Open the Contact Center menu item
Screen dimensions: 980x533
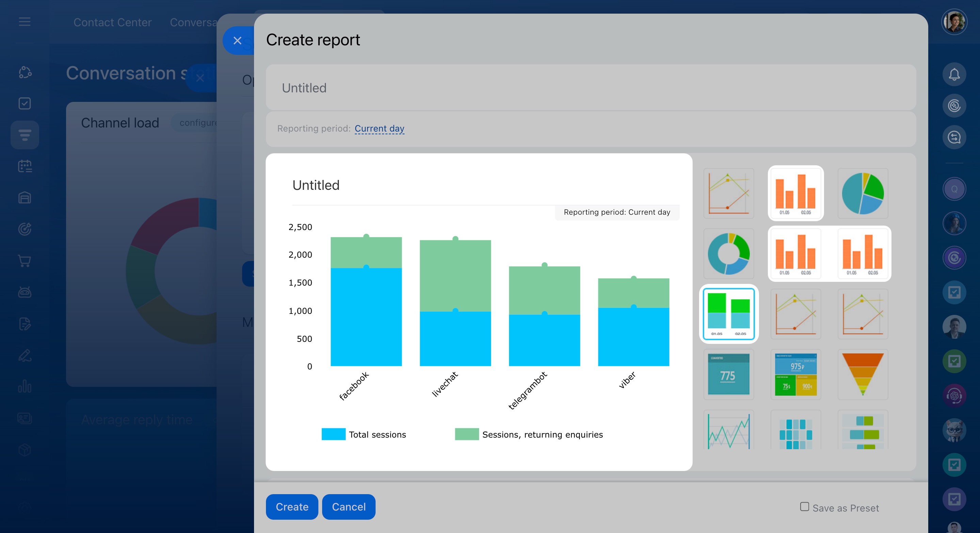[113, 22]
